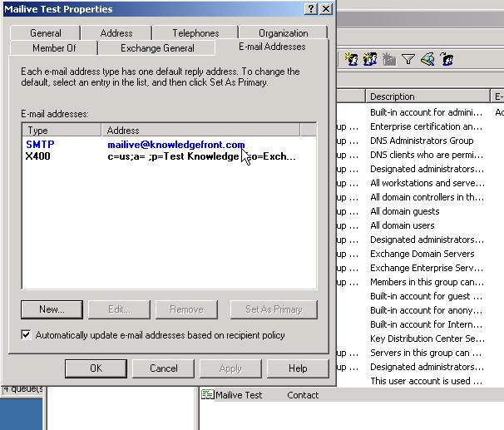Select 'All workstations and serve...' row

coord(427,183)
